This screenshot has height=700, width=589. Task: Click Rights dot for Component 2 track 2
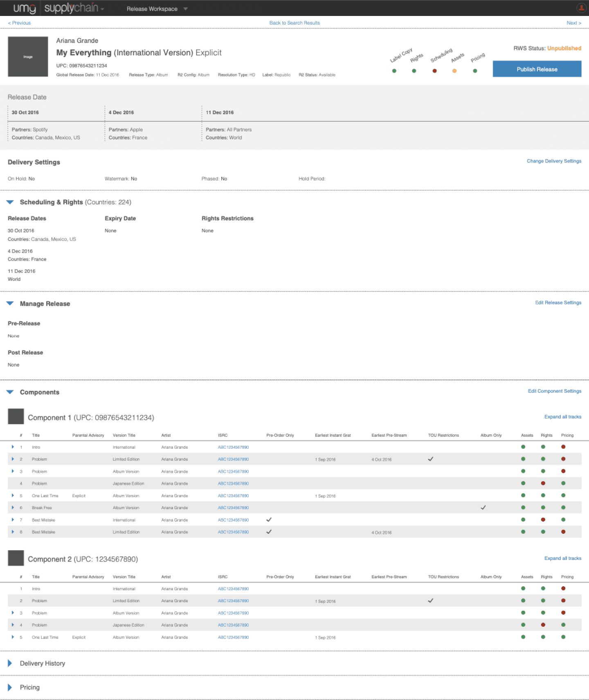(543, 601)
